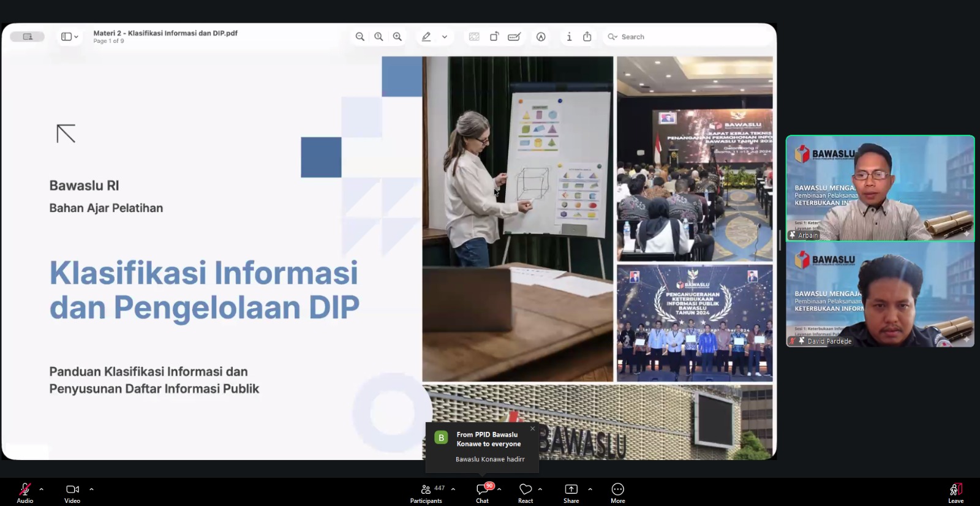This screenshot has width=980, height=506.
Task: Select David Pardede's video tile
Action: [880, 294]
